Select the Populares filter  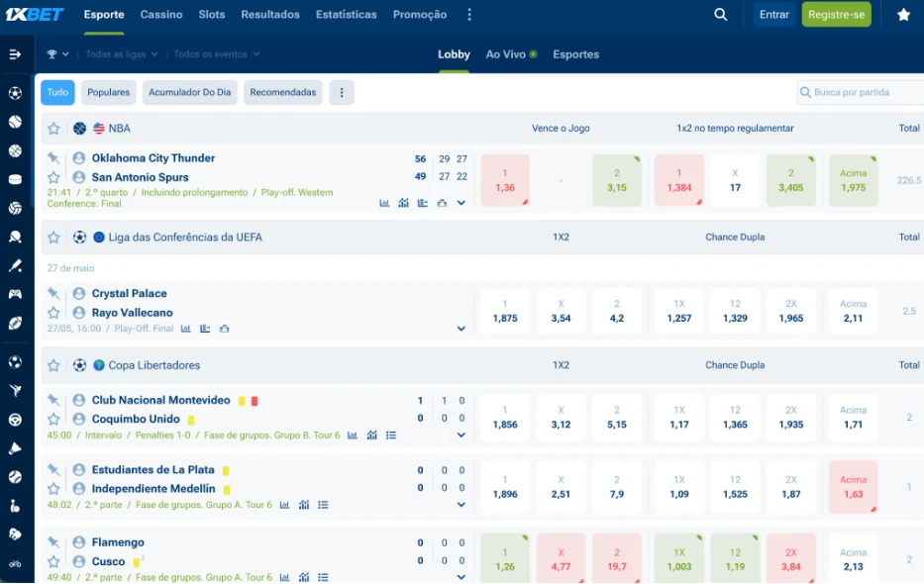[x=108, y=92]
